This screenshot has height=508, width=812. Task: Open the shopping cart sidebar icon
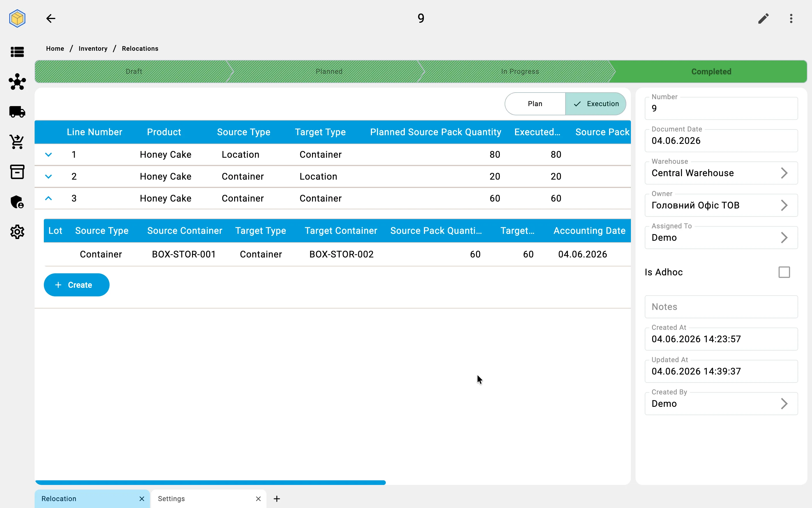[17, 142]
